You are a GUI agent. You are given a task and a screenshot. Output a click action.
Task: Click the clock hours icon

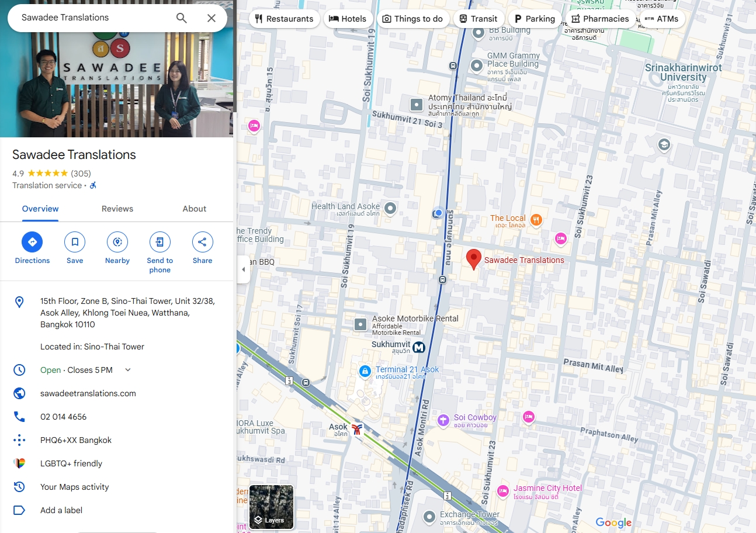19,370
